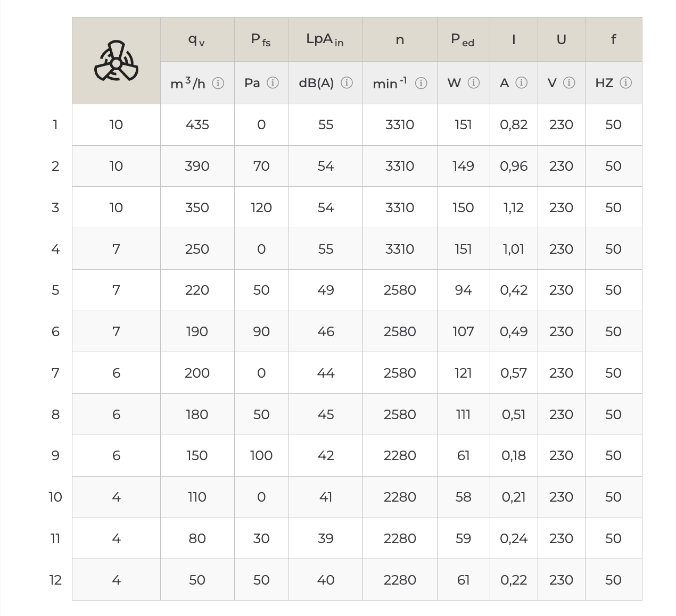The image size is (676, 616).
Task: Open the info icon next to V
Action: (569, 82)
